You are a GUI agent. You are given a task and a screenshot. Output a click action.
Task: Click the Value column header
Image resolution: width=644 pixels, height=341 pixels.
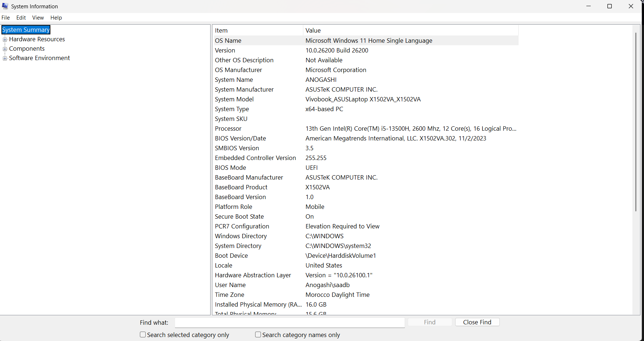pos(411,30)
